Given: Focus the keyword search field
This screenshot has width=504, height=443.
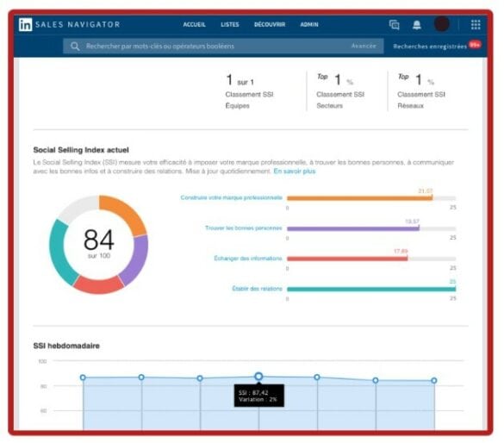Looking at the screenshot, I should (223, 47).
